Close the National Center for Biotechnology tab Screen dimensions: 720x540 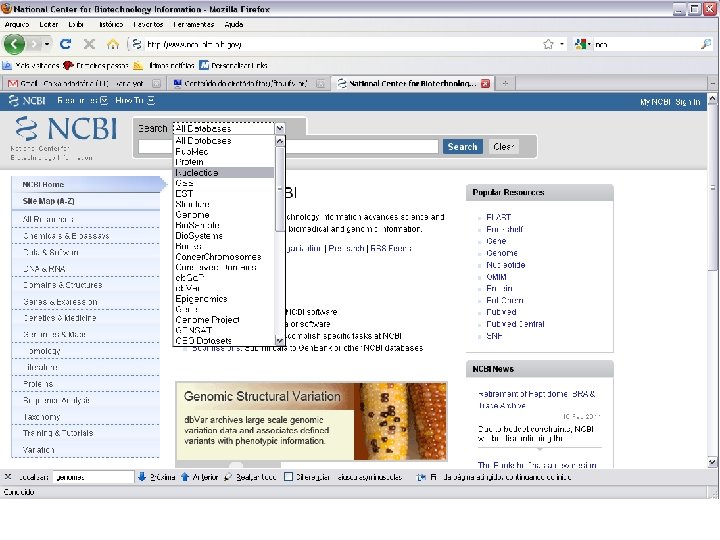coord(485,84)
